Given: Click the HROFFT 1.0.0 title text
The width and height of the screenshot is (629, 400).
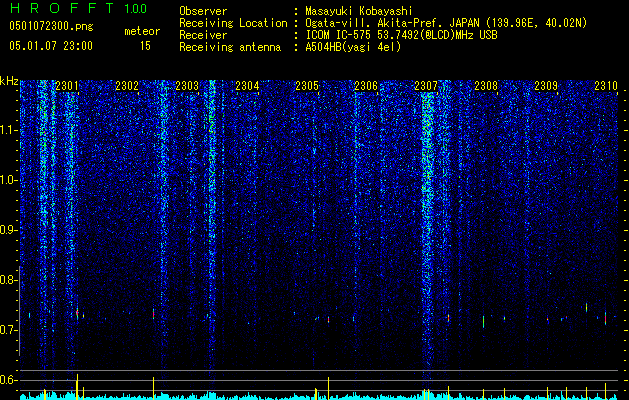Looking at the screenshot, I should point(78,8).
